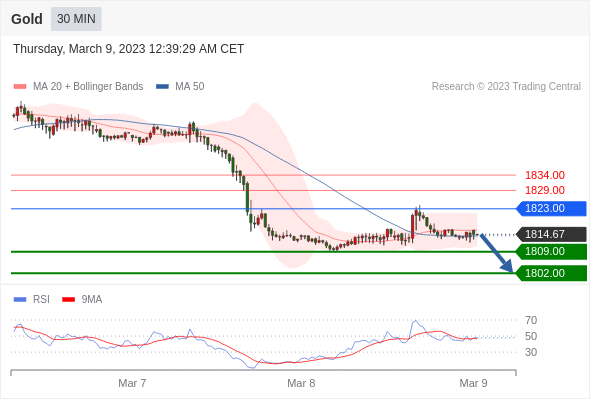Click the 1829.00 resistance label
The height and width of the screenshot is (400, 590).
pos(545,190)
